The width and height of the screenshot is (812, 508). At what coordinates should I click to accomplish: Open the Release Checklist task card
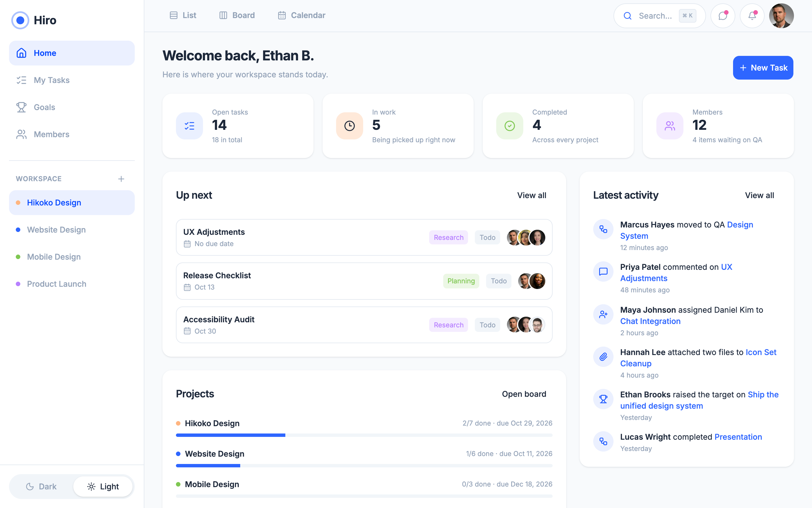[x=364, y=281]
